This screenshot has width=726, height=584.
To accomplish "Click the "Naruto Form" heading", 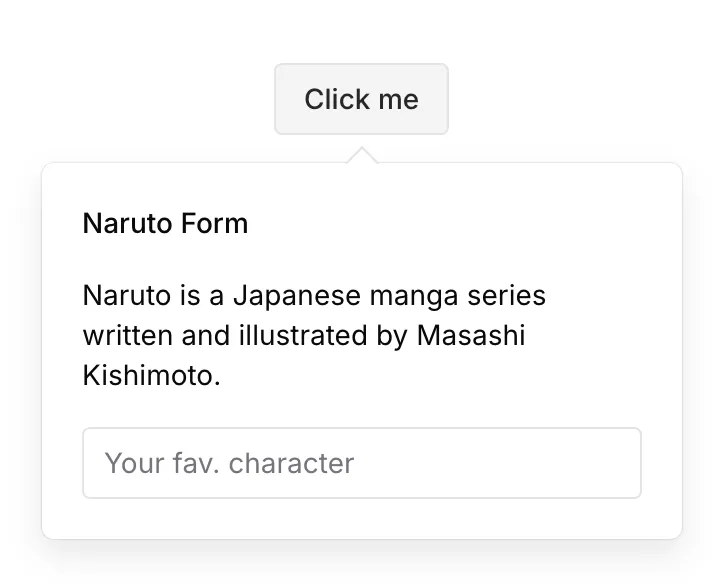I will pyautogui.click(x=165, y=223).
